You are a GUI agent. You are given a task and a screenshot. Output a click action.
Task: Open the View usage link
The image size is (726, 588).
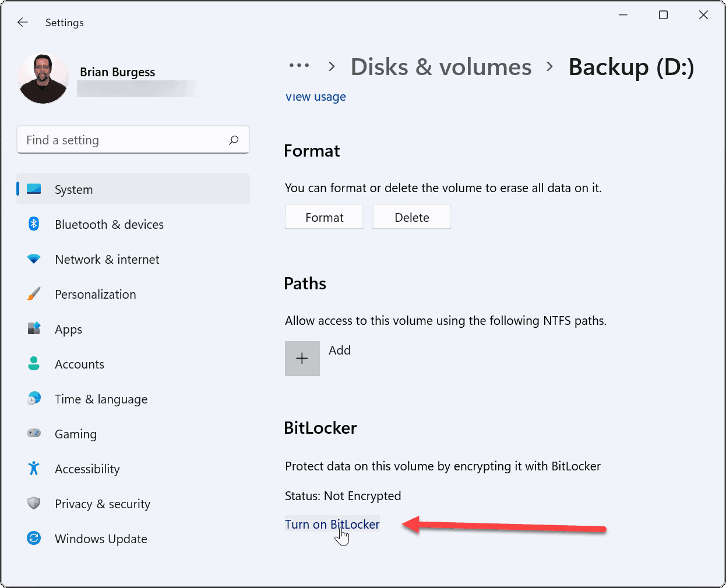315,97
